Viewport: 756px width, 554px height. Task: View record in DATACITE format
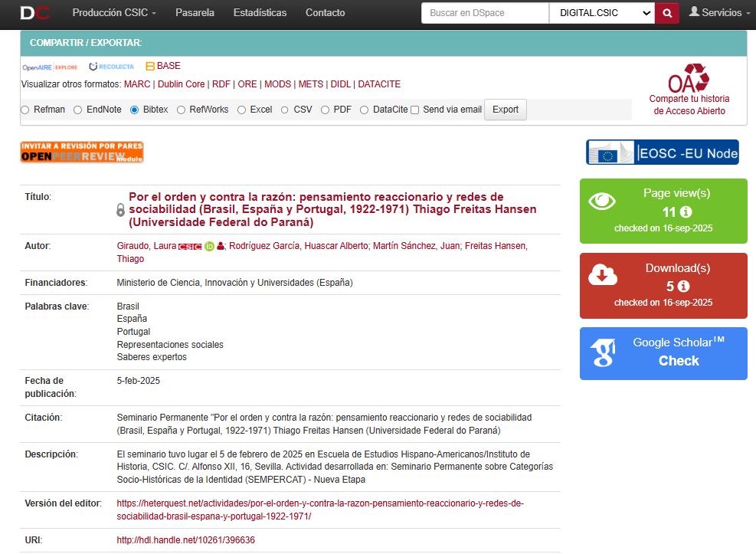tap(379, 84)
